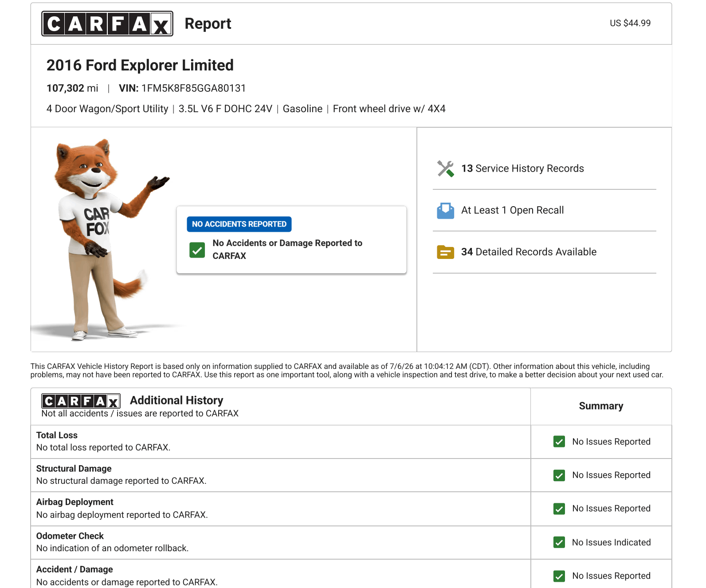Open the 34 Detailed Records Available link
706x588 pixels.
[x=529, y=252]
